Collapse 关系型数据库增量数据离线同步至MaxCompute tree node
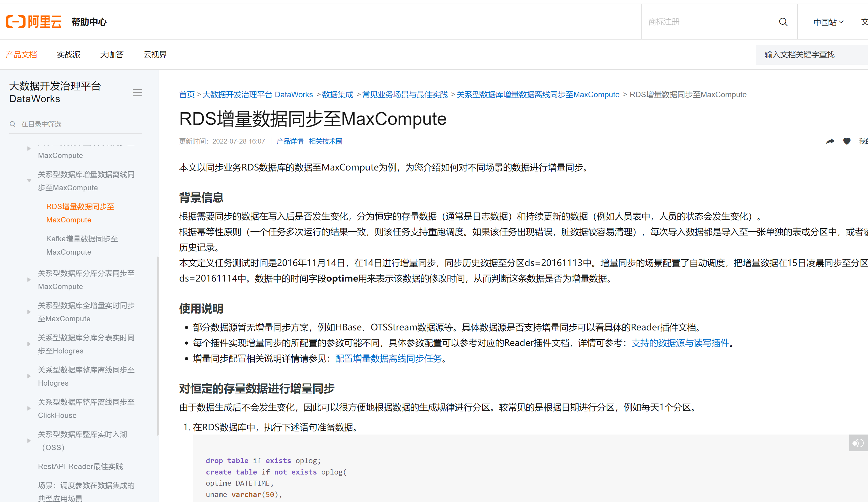Image resolution: width=868 pixels, height=502 pixels. coord(29,180)
